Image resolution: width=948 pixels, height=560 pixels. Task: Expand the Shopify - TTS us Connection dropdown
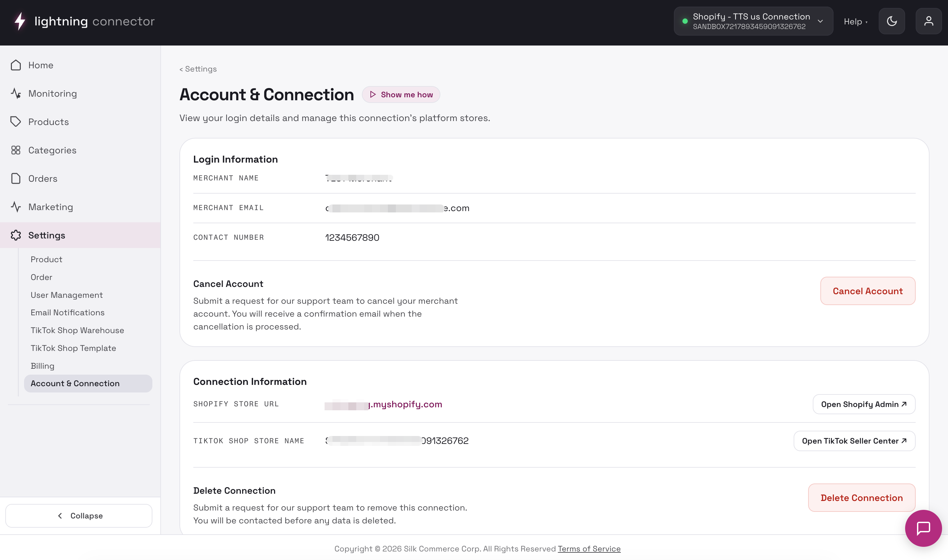753,21
